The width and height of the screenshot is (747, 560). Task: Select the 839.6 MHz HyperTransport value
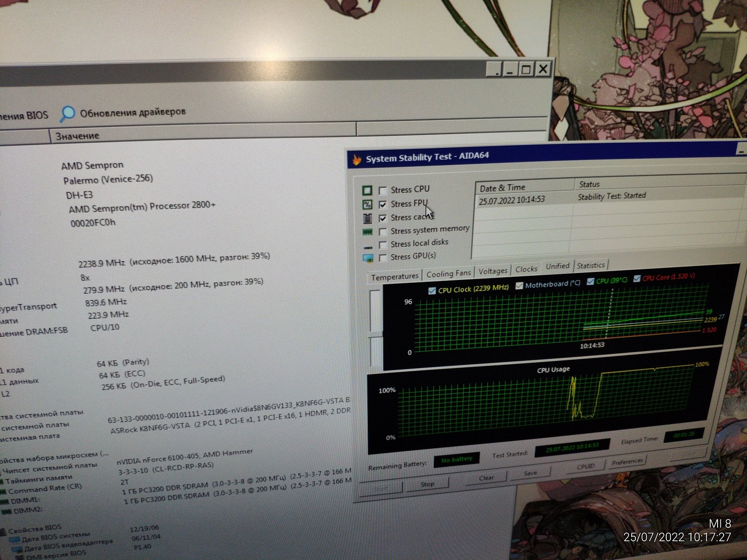106,302
